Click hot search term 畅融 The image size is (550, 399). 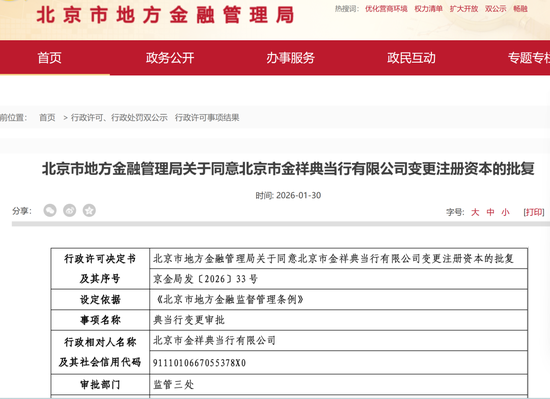tap(521, 9)
